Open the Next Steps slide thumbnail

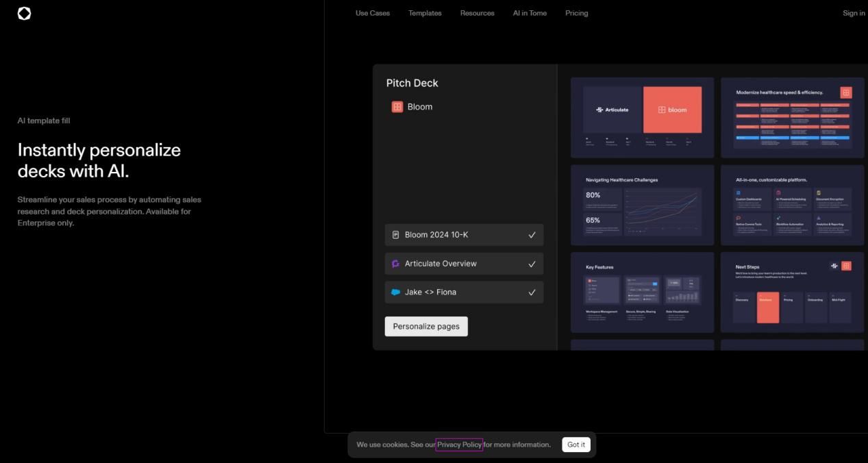[792, 292]
